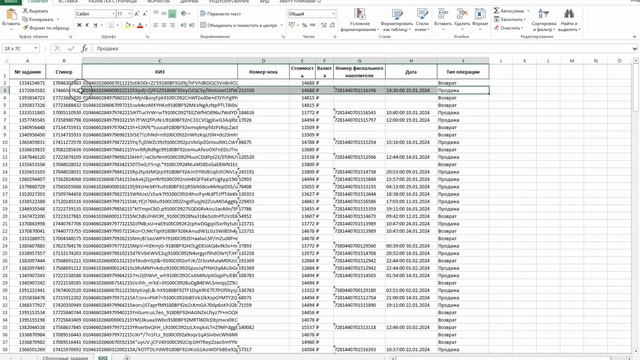Click the vertical scrollbar down arrow
640x360 pixels.
click(636, 351)
